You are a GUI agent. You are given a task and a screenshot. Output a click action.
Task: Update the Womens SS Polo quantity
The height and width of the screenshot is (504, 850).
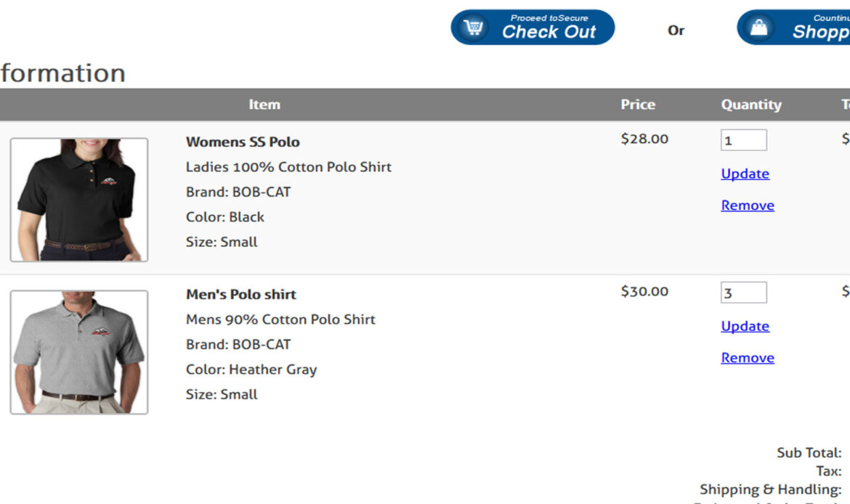[x=745, y=174]
